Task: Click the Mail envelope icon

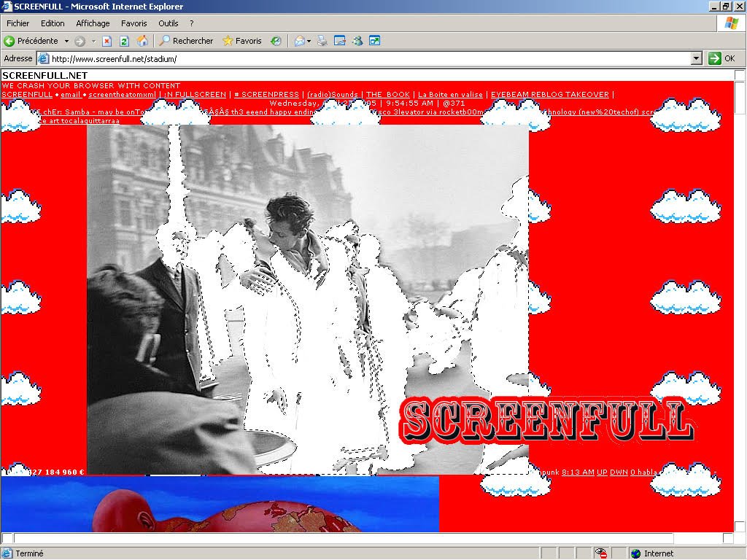Action: [x=299, y=41]
